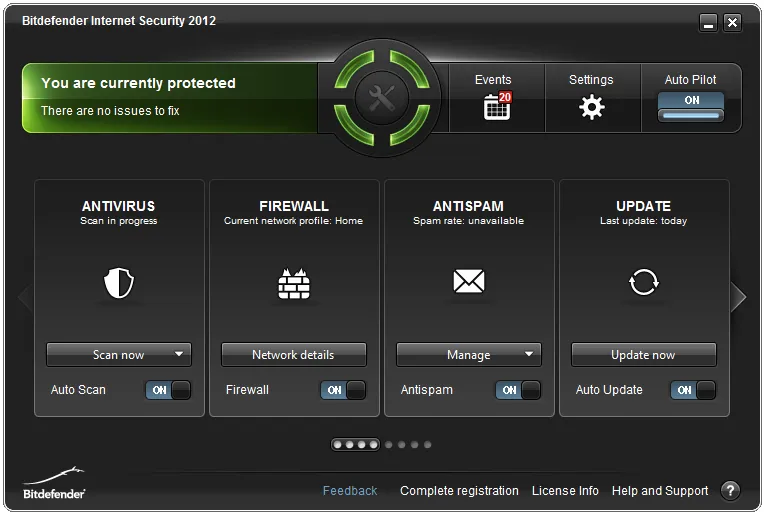Click the Events label
Screen dimensions: 764x514
click(x=493, y=80)
